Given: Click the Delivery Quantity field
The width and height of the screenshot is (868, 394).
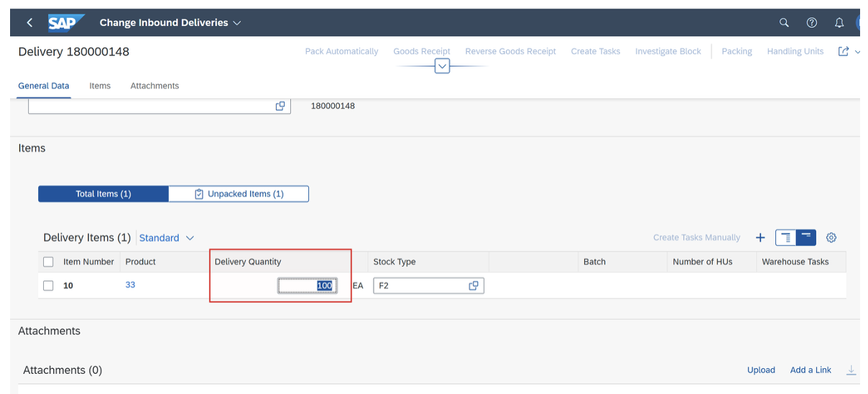Looking at the screenshot, I should coord(308,285).
